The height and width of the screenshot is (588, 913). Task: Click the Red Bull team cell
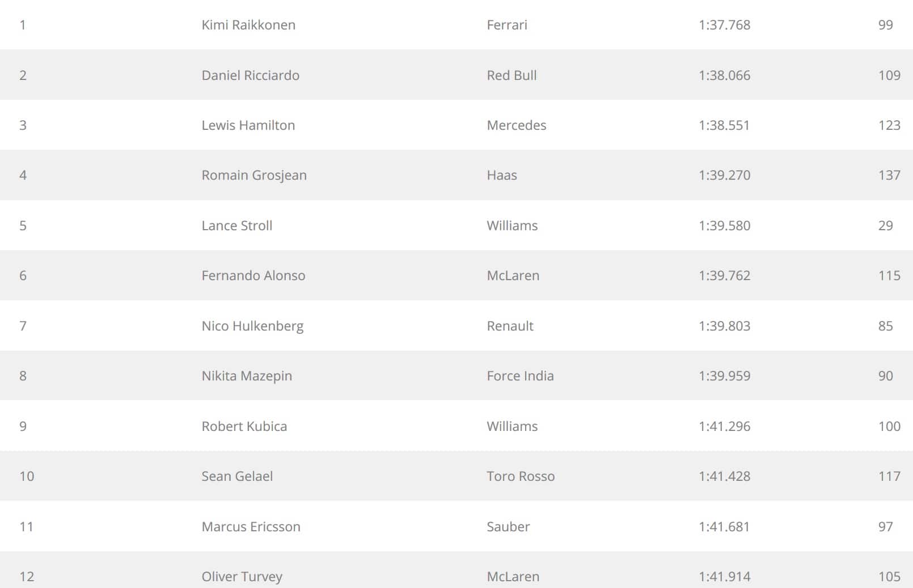tap(512, 75)
